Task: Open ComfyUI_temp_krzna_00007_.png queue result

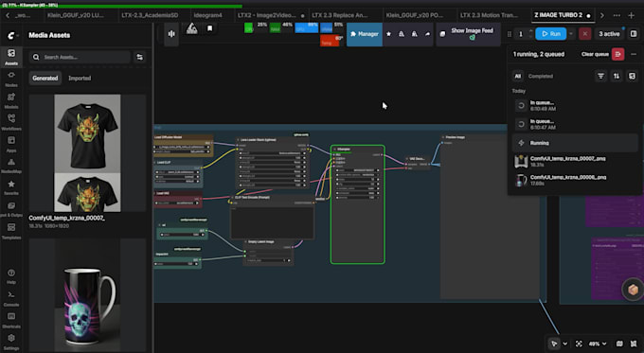Action: (x=575, y=161)
